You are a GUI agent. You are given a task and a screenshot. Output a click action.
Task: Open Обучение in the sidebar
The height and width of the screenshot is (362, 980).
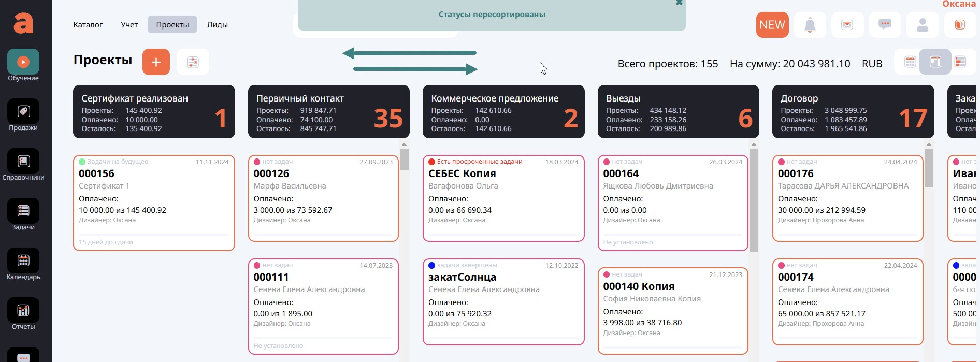pyautogui.click(x=23, y=66)
